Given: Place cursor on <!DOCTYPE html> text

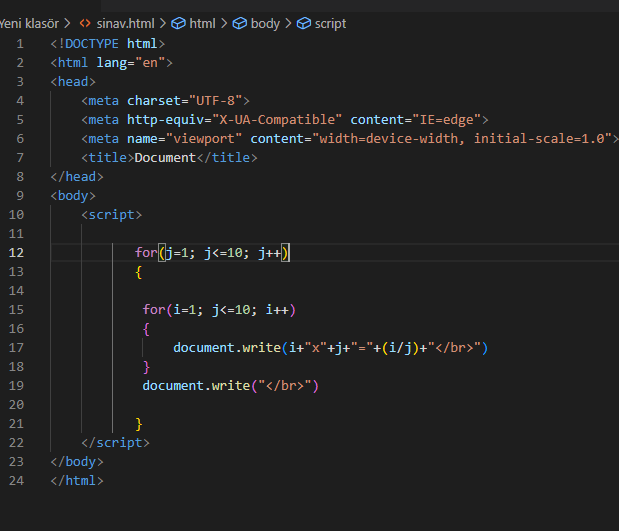Looking at the screenshot, I should 107,44.
